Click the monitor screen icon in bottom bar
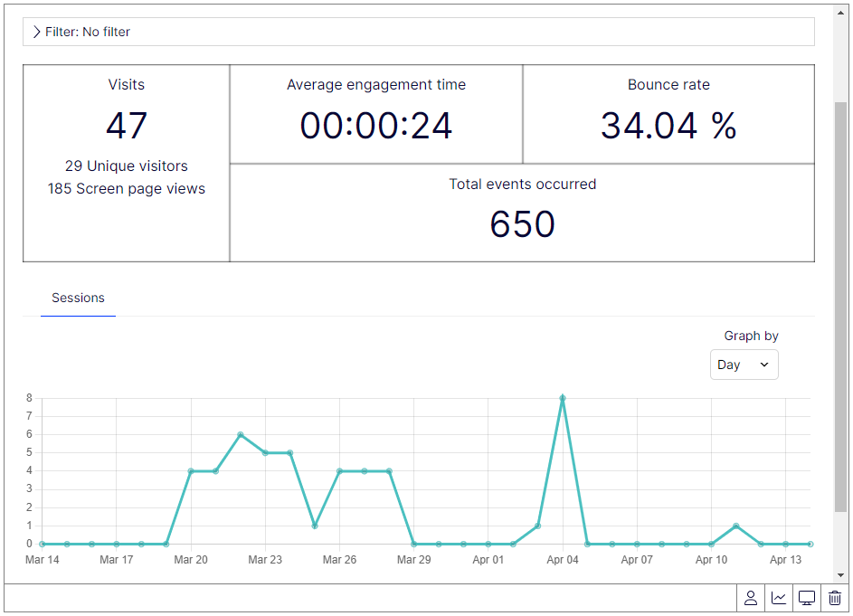 807,598
